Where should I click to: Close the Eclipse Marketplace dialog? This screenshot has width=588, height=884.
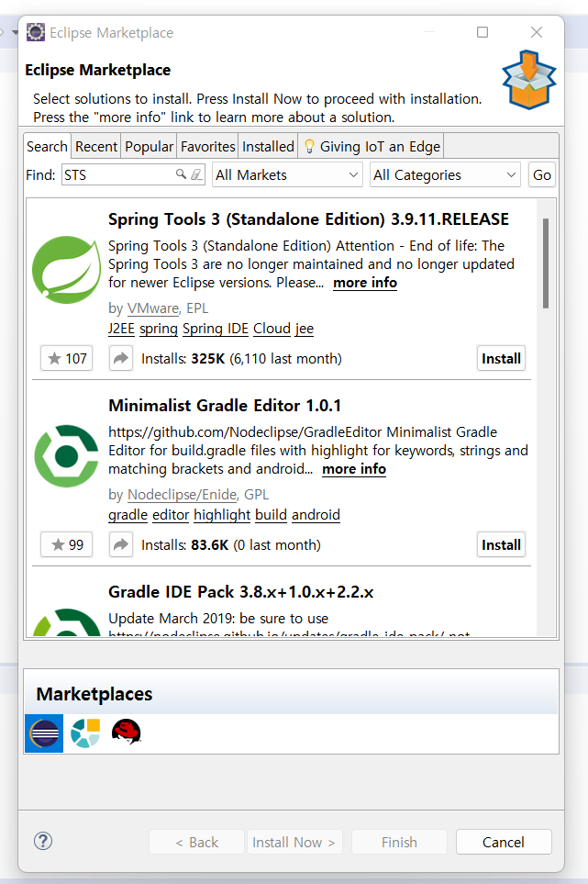point(537,32)
